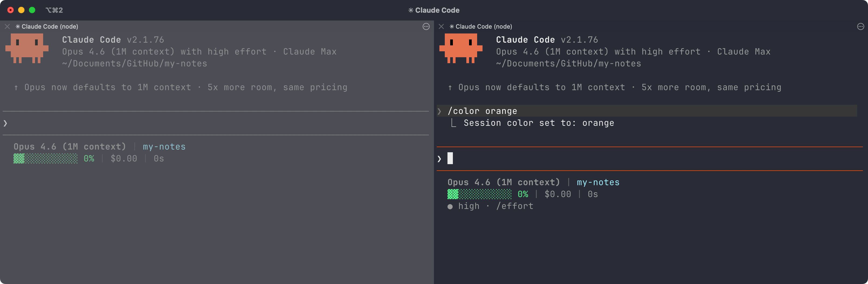Click the X icon on the left terminal tab
Viewport: 868px width, 284px height.
pyautogui.click(x=7, y=26)
